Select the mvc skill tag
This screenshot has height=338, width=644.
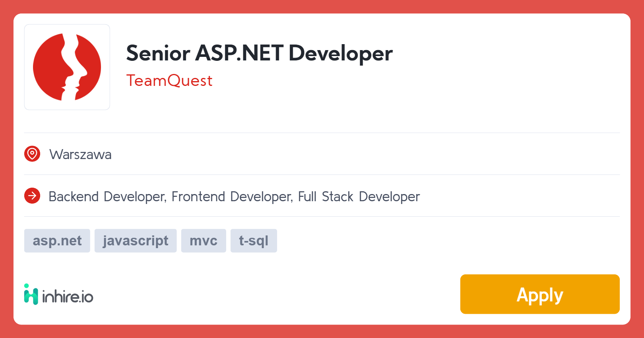204,241
